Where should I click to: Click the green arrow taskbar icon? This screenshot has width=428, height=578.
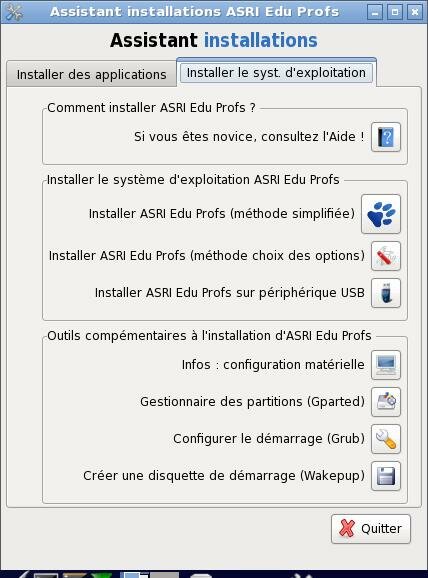click(101, 575)
